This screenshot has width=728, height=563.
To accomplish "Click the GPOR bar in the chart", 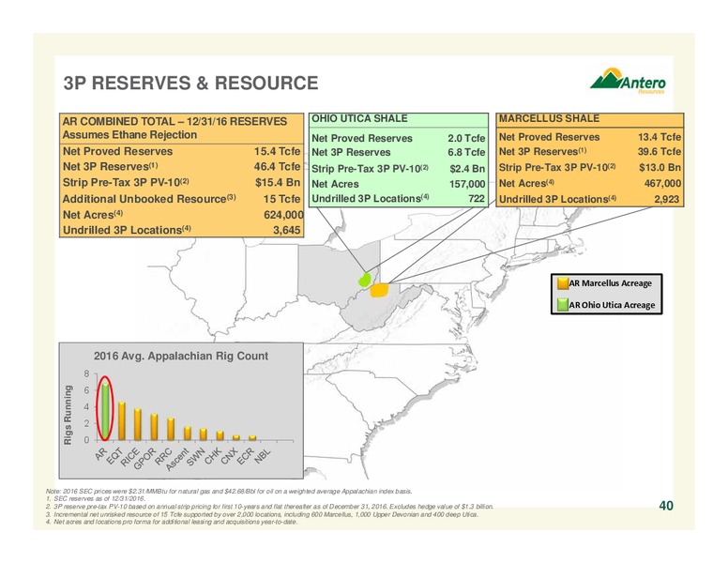I will [x=154, y=427].
